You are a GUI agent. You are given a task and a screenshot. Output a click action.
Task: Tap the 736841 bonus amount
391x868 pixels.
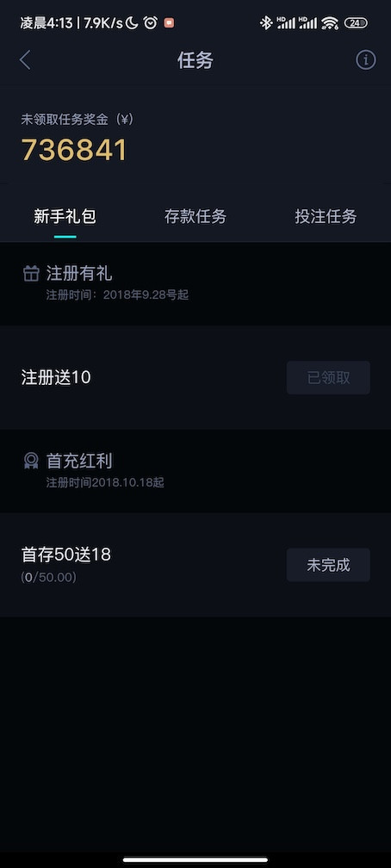[74, 150]
